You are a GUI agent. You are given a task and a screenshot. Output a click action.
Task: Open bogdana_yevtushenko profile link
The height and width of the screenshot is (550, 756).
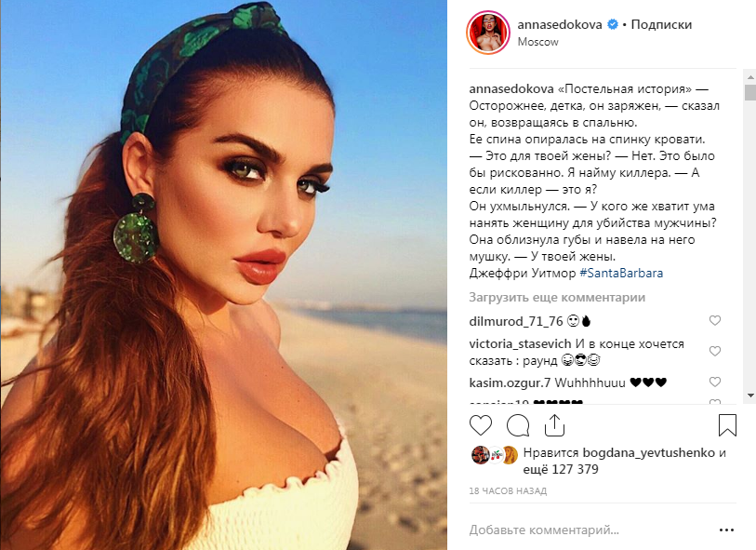[648, 452]
